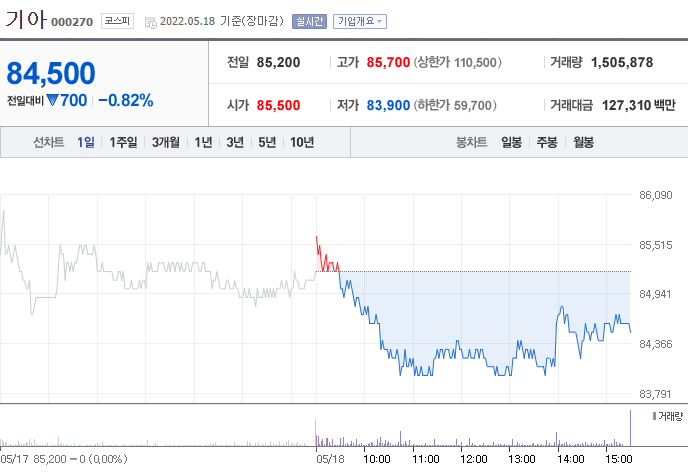Click the 84,941 y-axis label

(656, 294)
